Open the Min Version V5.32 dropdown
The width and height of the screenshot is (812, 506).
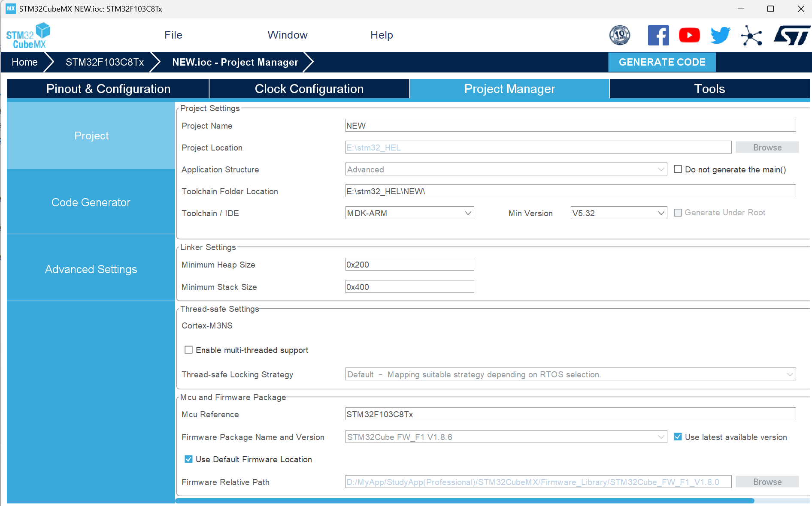pyautogui.click(x=618, y=213)
